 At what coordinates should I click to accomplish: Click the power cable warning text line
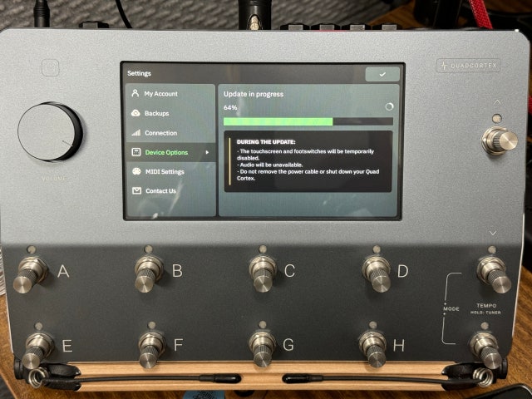click(308, 175)
